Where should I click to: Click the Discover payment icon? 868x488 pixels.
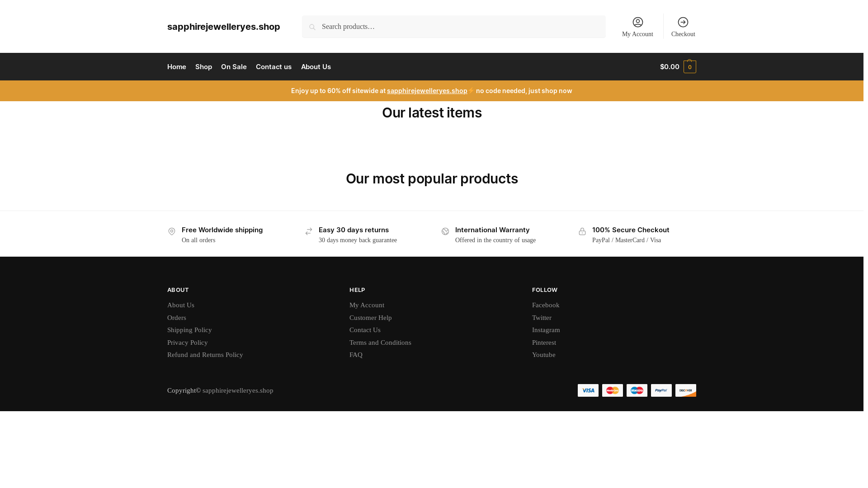686,390
